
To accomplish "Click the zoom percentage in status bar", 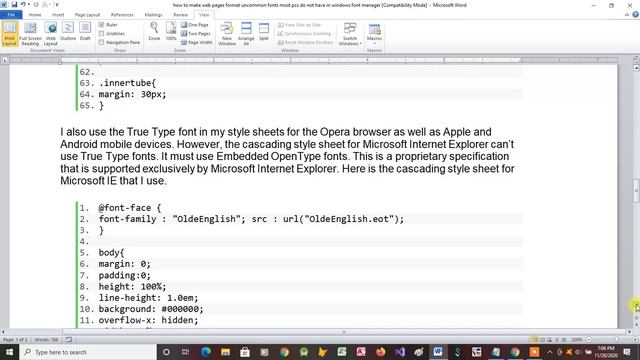I will pyautogui.click(x=576, y=340).
